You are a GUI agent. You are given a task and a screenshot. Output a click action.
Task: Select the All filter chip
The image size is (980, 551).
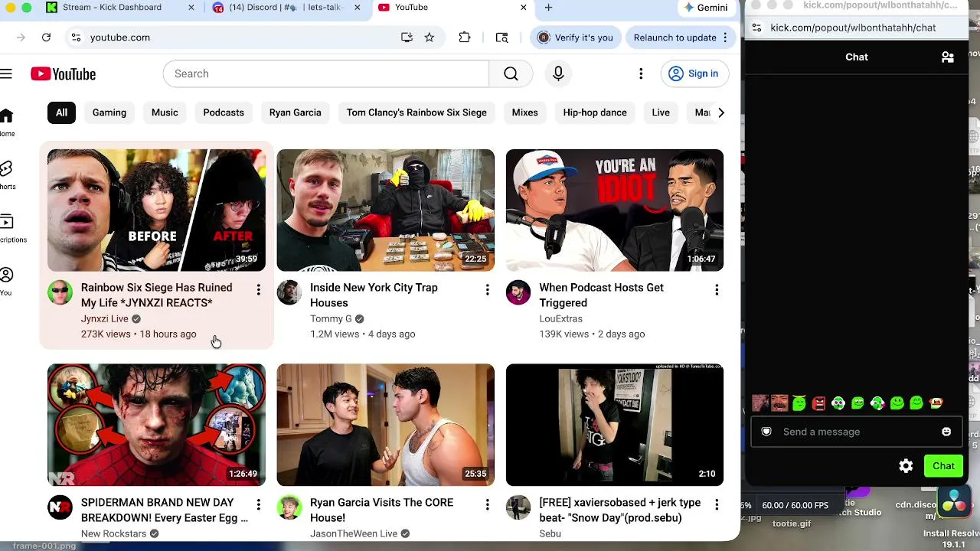click(x=61, y=112)
